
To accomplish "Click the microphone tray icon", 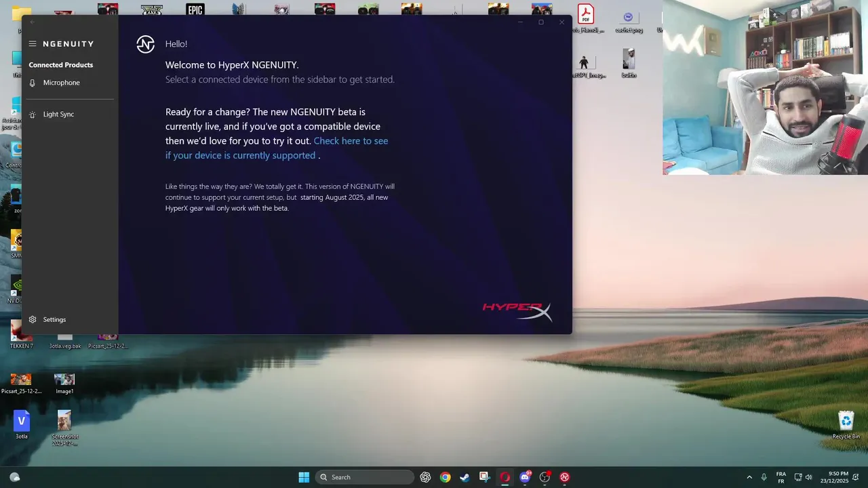I will [x=764, y=477].
